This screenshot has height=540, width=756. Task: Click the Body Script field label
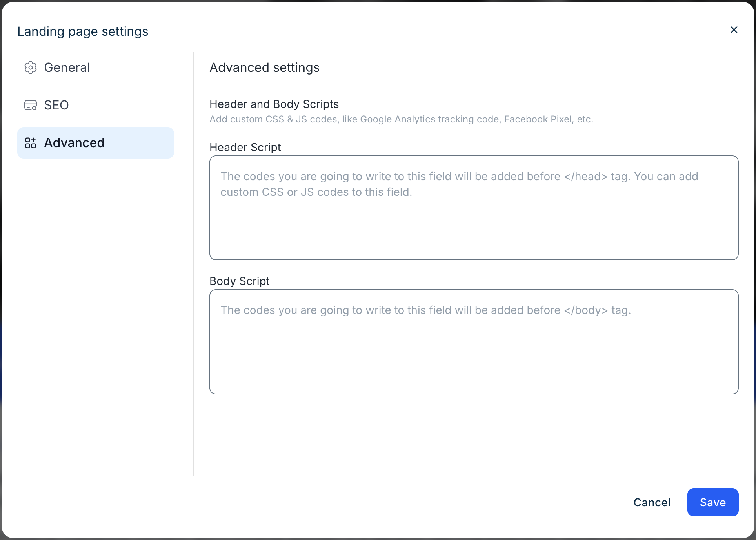[x=240, y=281]
